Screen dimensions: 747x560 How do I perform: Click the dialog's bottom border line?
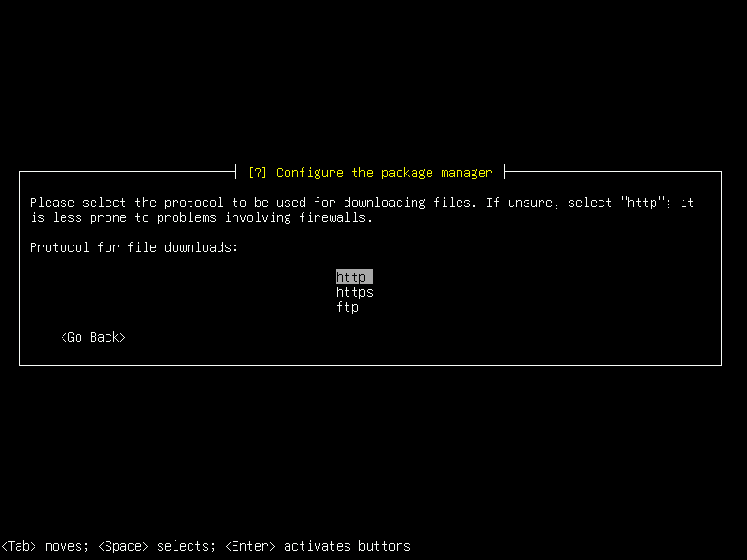(x=373, y=364)
